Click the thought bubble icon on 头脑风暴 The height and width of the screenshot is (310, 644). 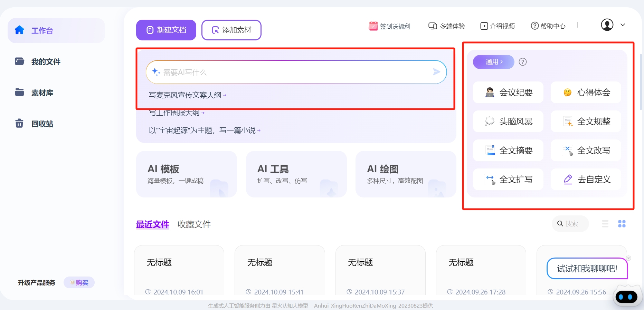(x=490, y=121)
